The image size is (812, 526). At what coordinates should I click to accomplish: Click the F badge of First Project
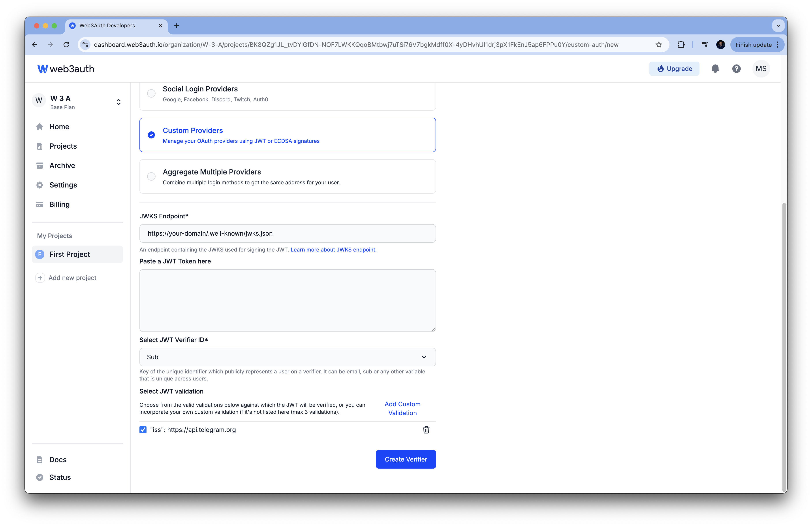click(x=39, y=254)
